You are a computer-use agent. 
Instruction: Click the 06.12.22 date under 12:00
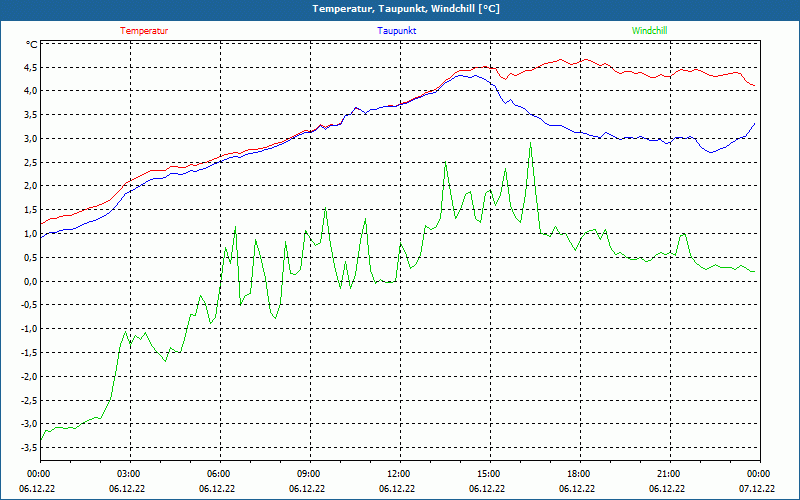pos(397,489)
